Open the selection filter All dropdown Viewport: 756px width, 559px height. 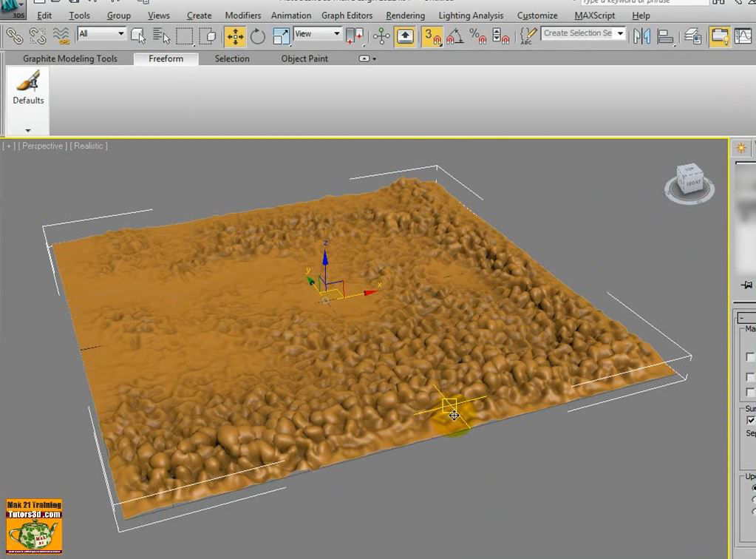click(101, 34)
